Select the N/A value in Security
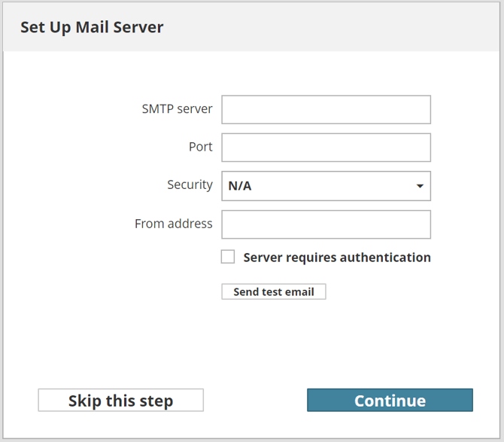The width and height of the screenshot is (504, 442). tap(240, 186)
